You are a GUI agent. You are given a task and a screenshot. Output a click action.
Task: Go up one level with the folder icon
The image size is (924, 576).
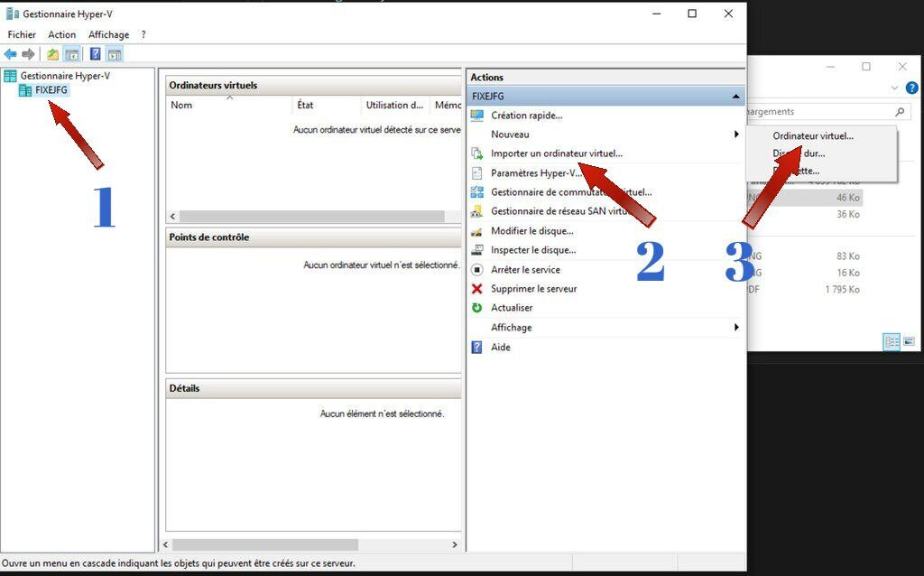[x=53, y=55]
